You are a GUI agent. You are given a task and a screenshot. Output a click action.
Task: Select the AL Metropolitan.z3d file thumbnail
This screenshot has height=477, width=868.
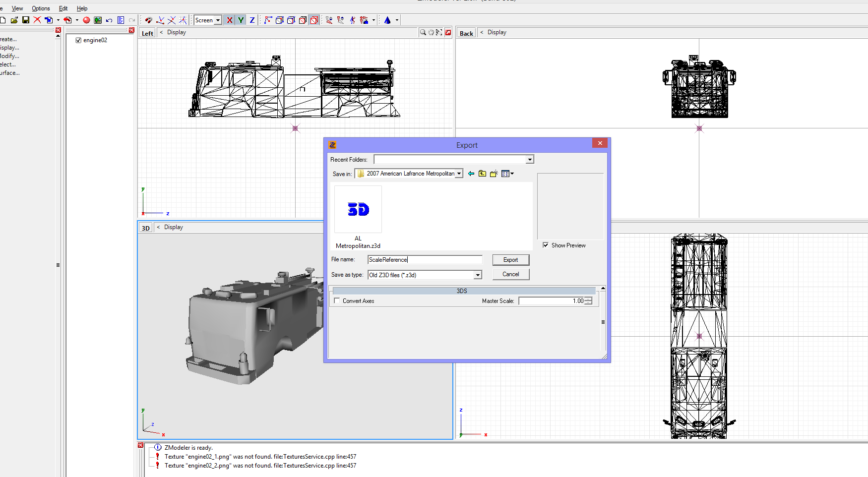(x=358, y=210)
